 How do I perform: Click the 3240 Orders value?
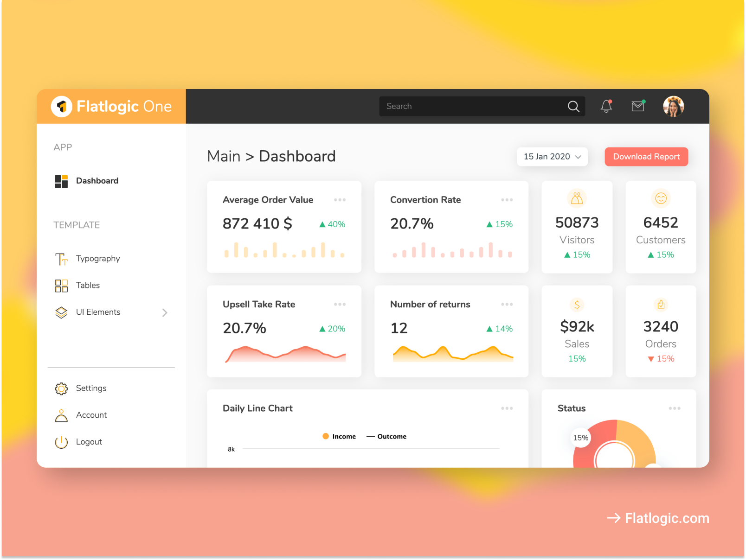(661, 327)
